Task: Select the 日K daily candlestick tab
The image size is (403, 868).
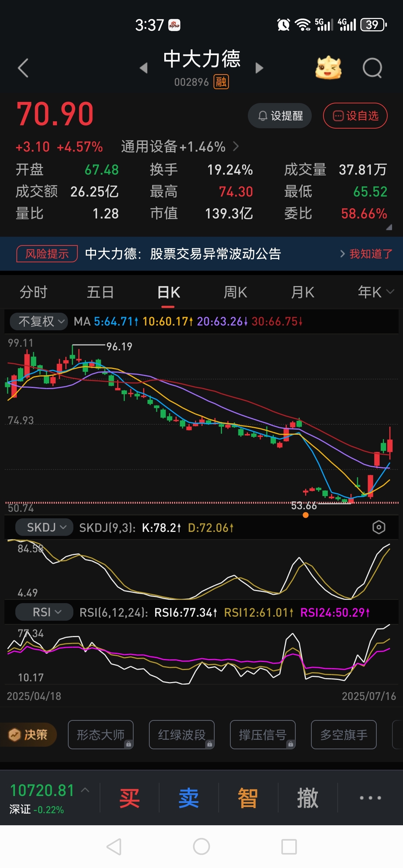Action: [169, 292]
